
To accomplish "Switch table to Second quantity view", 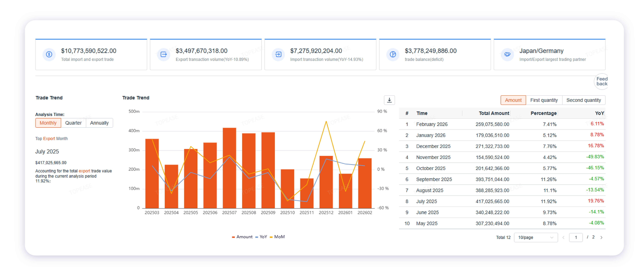I will point(584,100).
